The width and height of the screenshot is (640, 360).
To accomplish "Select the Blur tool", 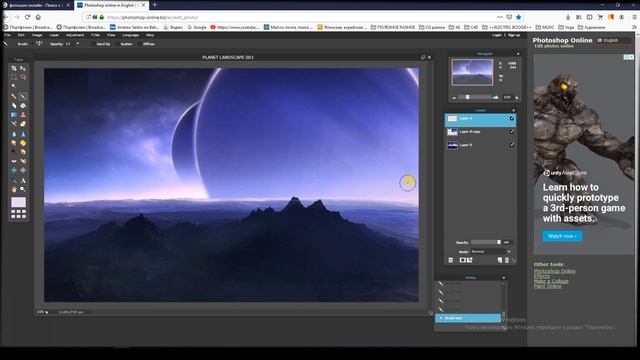I will (14, 134).
